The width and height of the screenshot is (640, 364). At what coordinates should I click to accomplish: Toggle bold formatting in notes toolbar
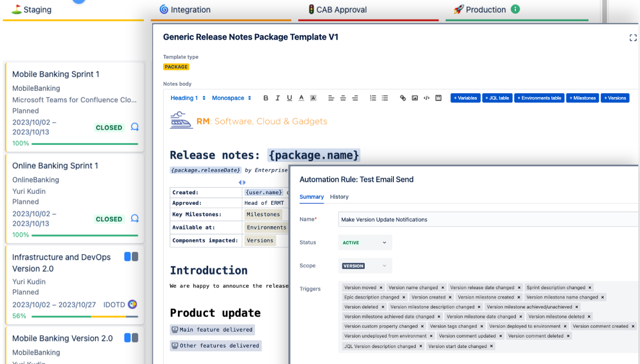[266, 98]
